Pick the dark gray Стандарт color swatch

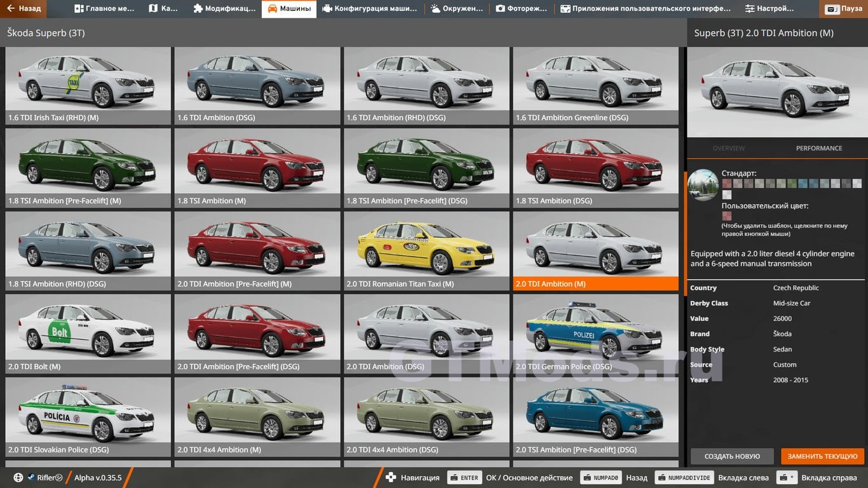(x=846, y=183)
